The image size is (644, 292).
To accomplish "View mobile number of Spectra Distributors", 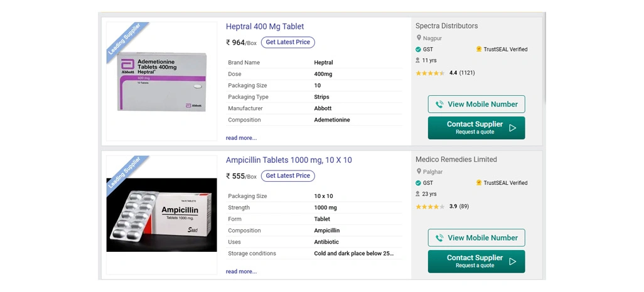I will tap(476, 104).
